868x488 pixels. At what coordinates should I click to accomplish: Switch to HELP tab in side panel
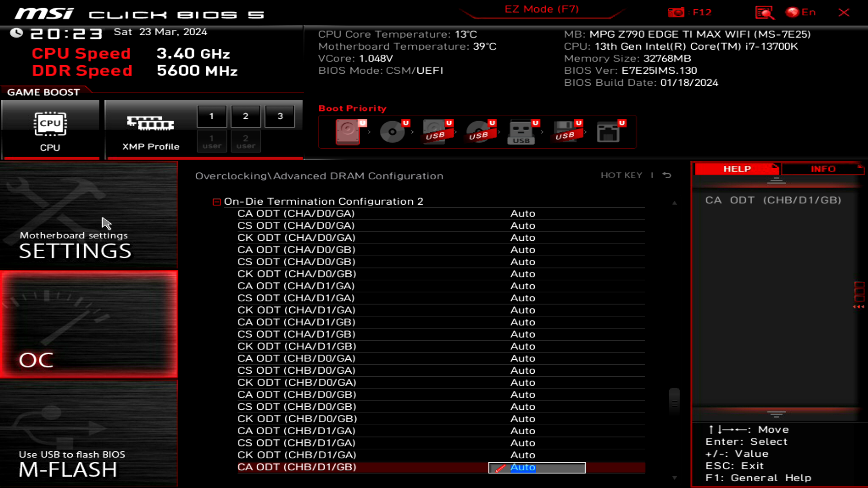(x=737, y=169)
